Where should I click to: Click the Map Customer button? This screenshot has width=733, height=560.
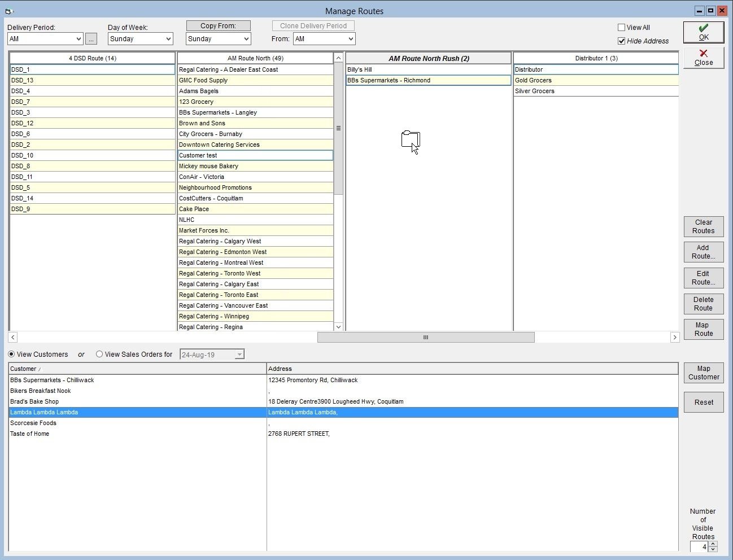tap(703, 373)
